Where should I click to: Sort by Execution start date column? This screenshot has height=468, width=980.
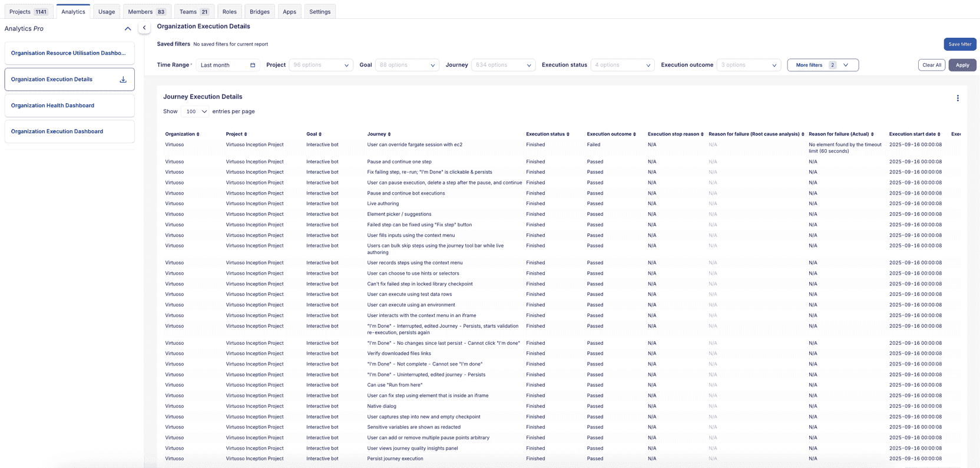pyautogui.click(x=915, y=134)
